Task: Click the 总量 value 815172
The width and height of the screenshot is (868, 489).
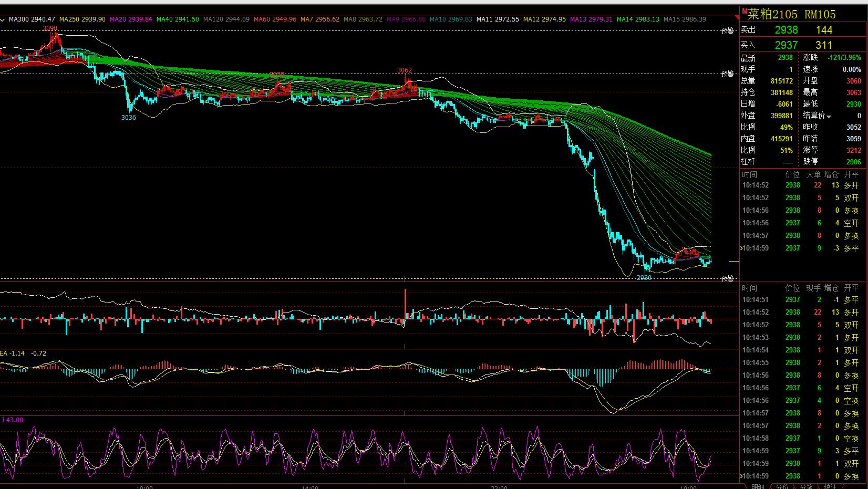Action: 782,81
